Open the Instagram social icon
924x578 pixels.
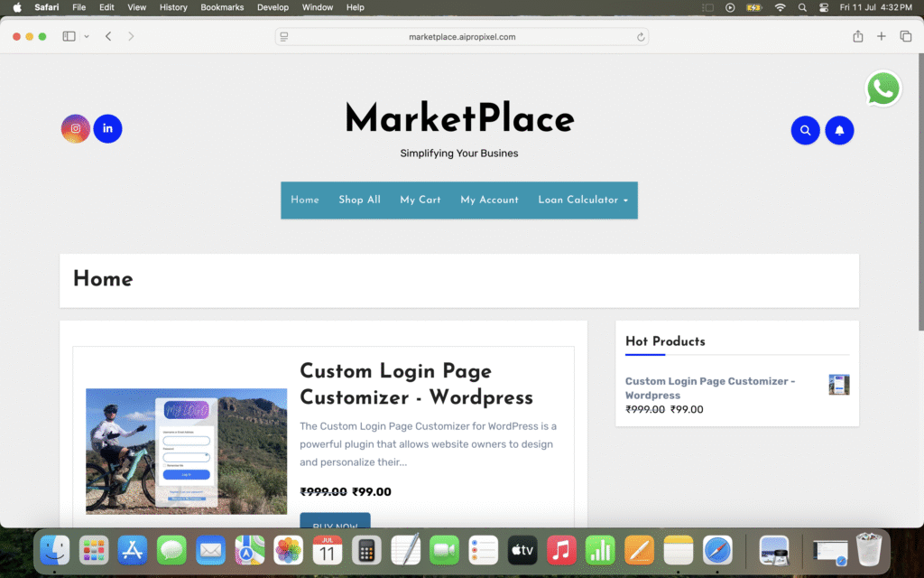point(75,128)
